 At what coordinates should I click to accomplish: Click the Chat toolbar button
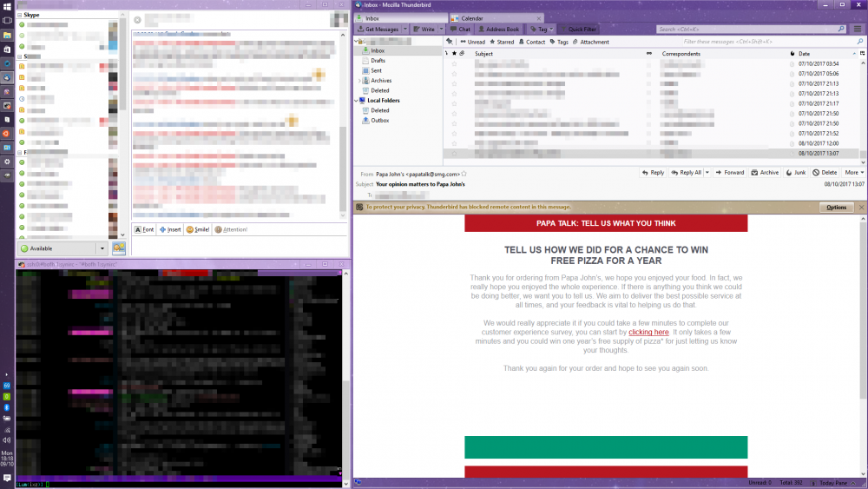460,29
